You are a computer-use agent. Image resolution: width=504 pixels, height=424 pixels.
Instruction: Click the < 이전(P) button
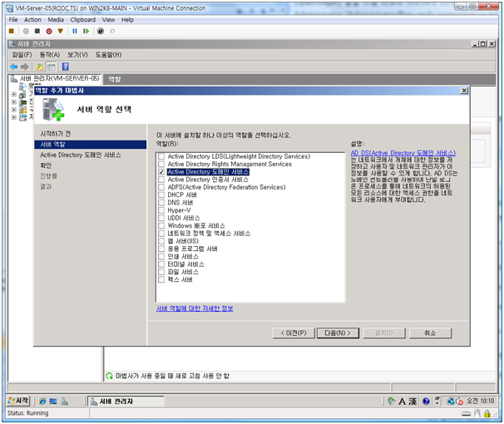tap(294, 333)
